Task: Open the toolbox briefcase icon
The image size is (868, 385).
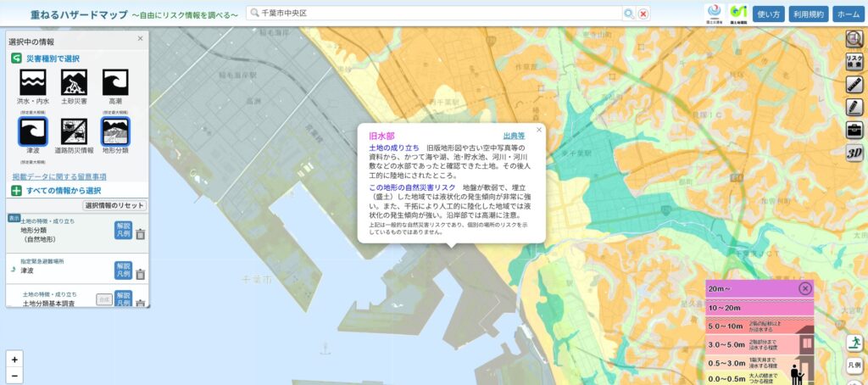Action: (x=854, y=130)
